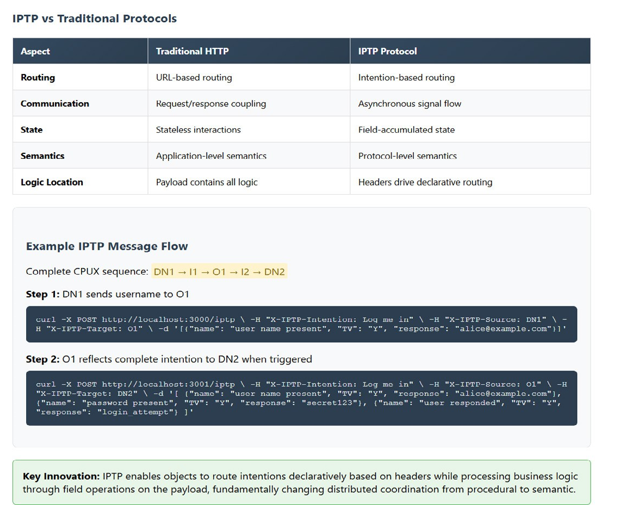This screenshot has width=620, height=515.
Task: Select the 'Logic Location' row label
Action: click(x=52, y=182)
